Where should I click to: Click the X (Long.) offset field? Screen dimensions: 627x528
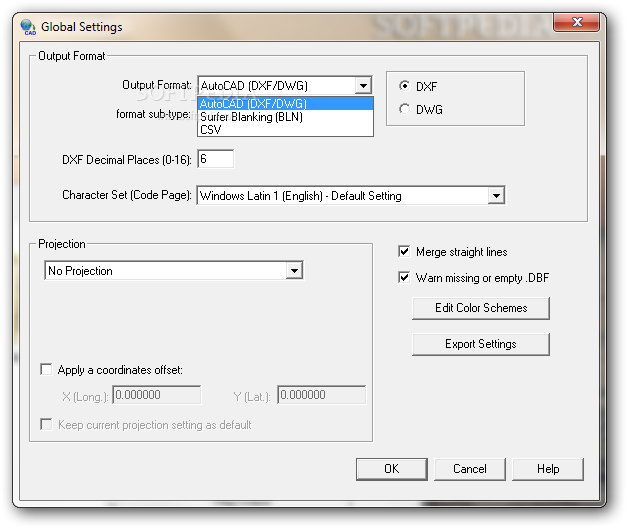coord(157,395)
